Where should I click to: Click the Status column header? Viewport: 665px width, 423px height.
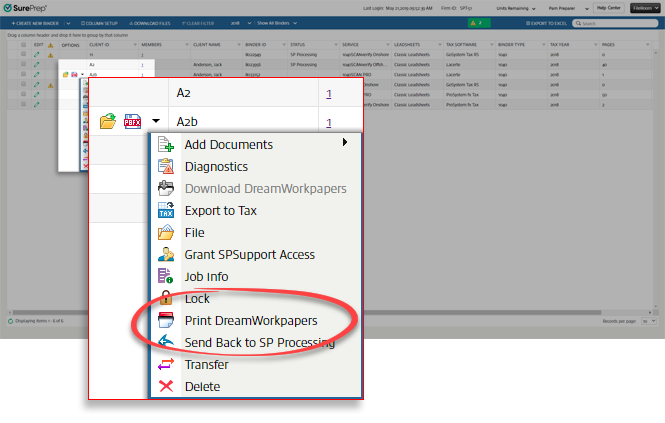pyautogui.click(x=298, y=45)
